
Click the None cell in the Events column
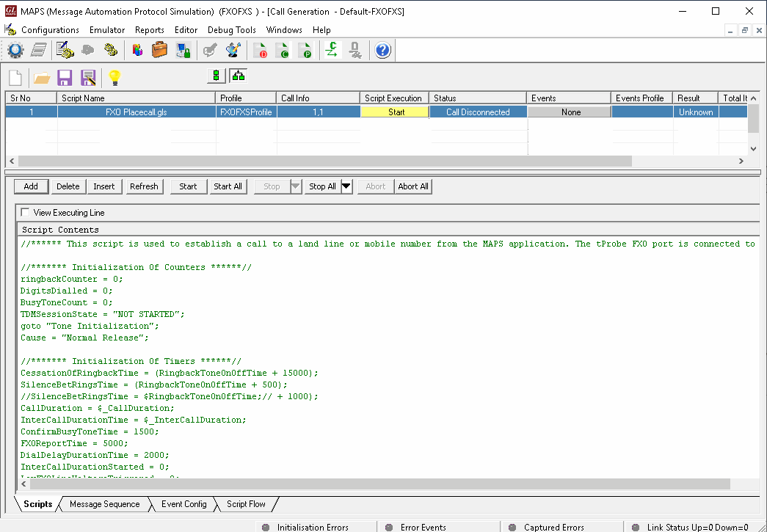coord(570,112)
